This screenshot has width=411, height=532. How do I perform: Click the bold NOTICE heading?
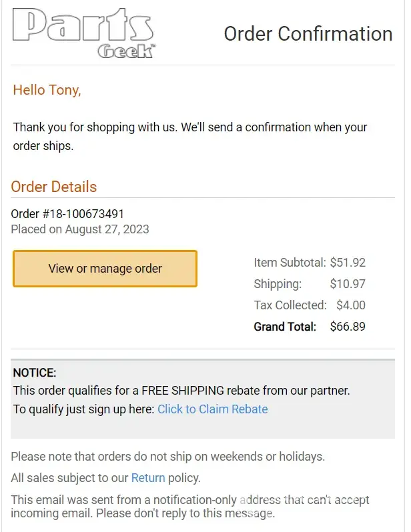coord(35,373)
